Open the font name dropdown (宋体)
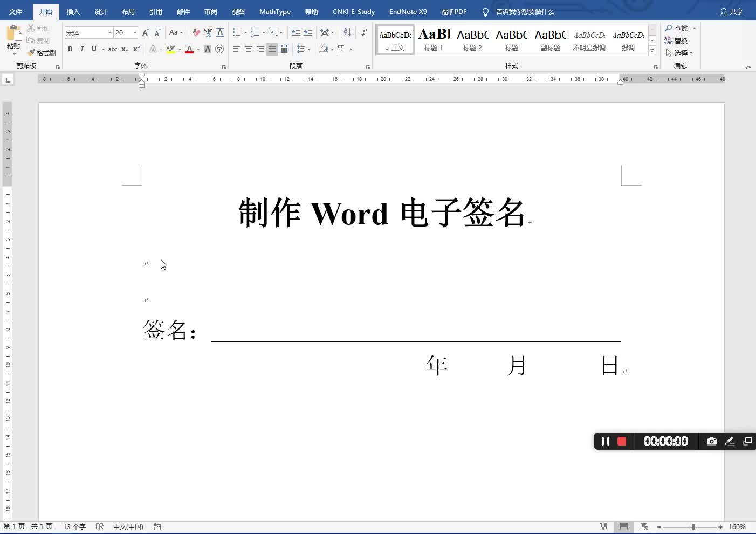The image size is (756, 534). pos(109,32)
